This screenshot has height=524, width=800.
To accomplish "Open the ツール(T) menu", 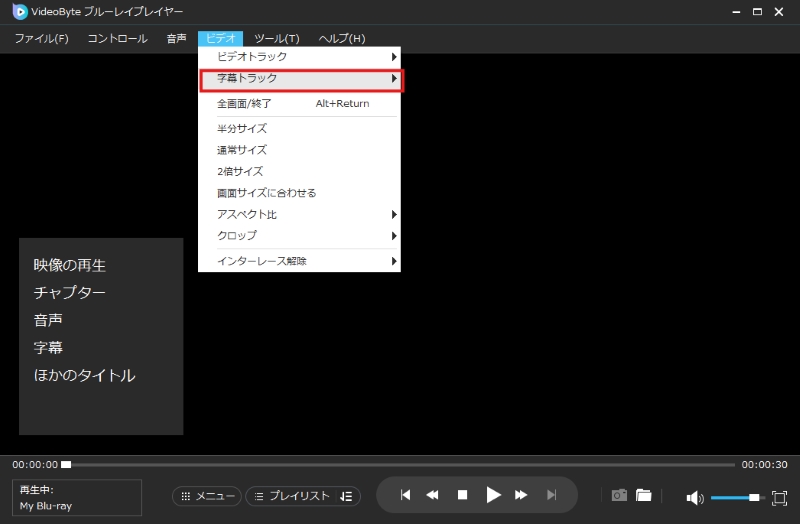I will (x=277, y=38).
